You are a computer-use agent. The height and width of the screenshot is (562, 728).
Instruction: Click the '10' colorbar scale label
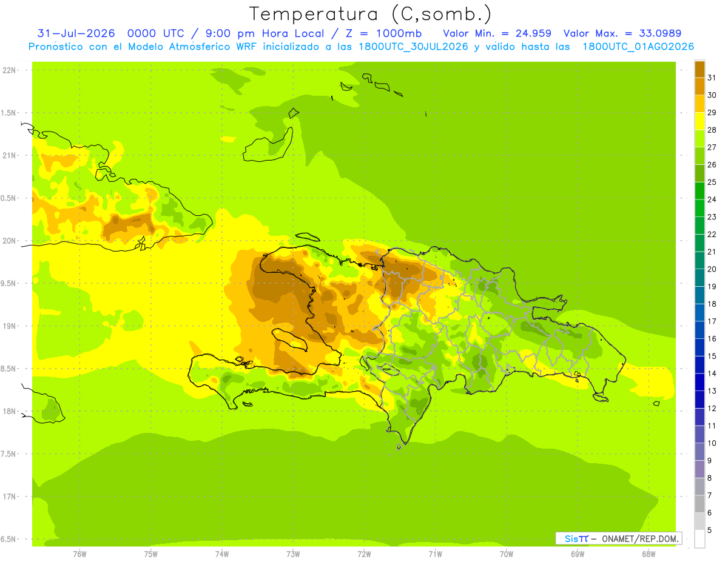coord(712,443)
